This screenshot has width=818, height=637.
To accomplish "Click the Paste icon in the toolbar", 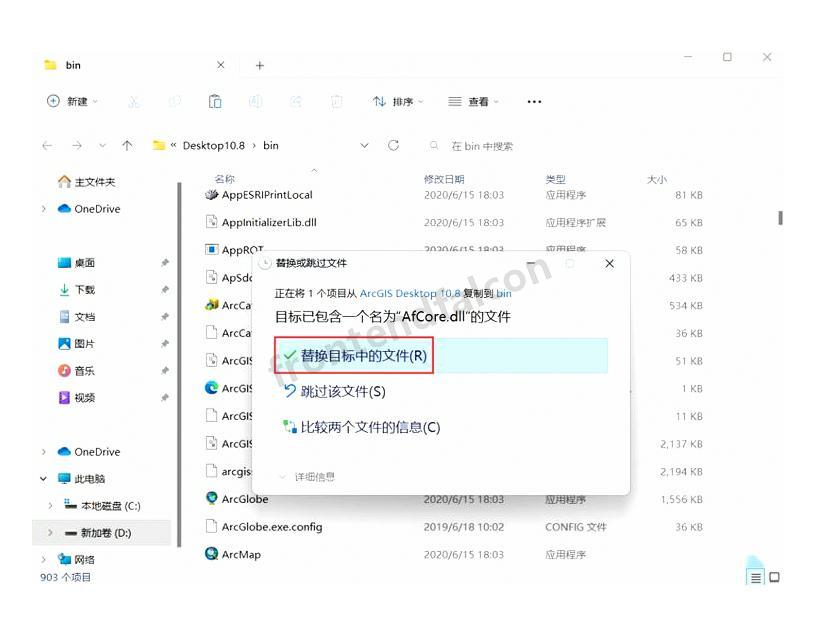I will click(x=214, y=101).
